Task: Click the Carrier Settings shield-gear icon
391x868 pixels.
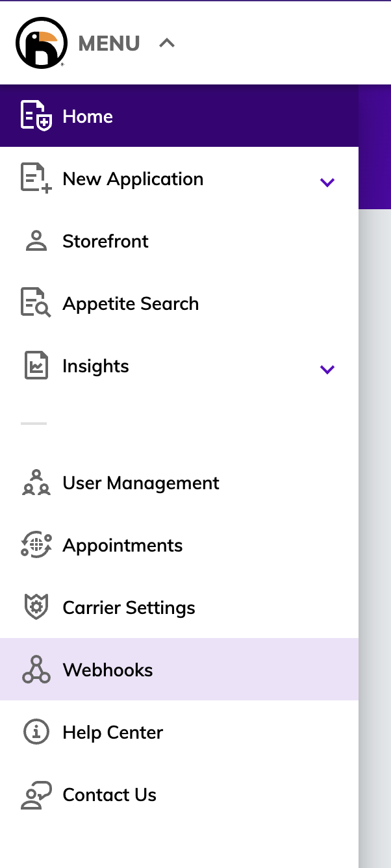Action: click(36, 607)
